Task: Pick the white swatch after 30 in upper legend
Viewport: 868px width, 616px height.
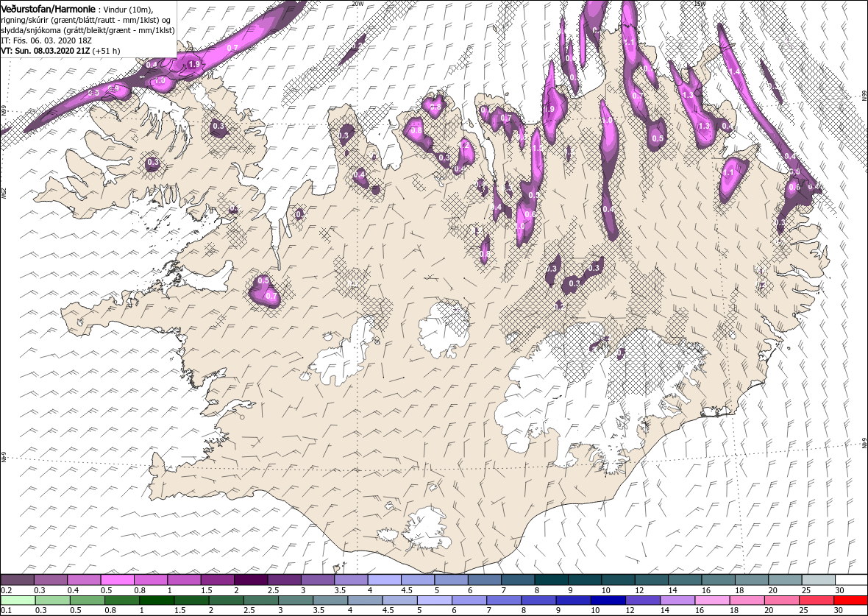Action: tap(851, 580)
